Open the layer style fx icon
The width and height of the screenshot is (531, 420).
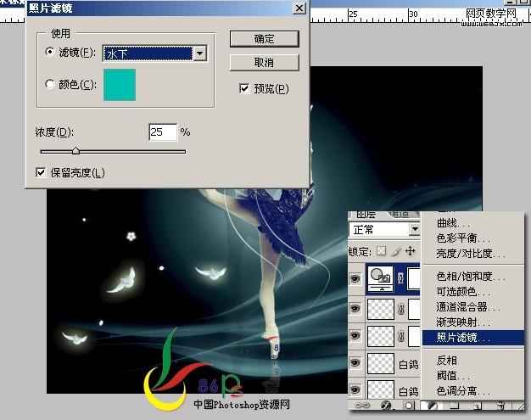(x=386, y=405)
